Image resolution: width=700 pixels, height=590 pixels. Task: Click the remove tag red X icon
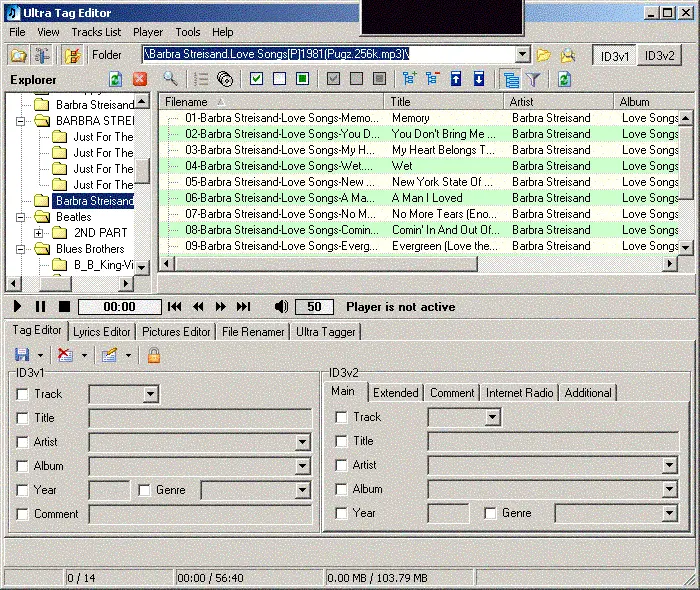65,355
